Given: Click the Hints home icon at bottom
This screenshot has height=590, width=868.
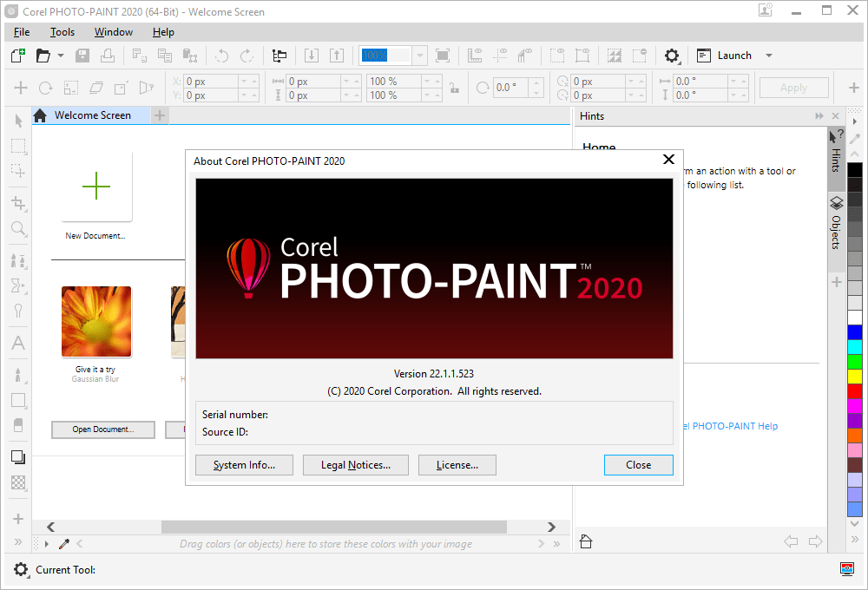Looking at the screenshot, I should click(x=586, y=541).
